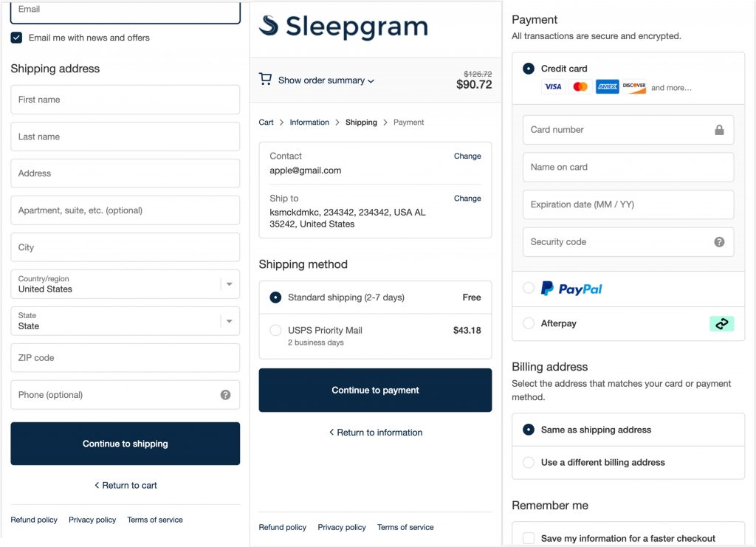Click the Visa card icon
The height and width of the screenshot is (547, 756).
[x=553, y=87]
